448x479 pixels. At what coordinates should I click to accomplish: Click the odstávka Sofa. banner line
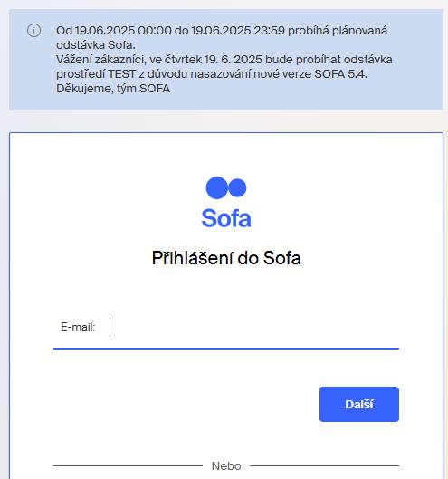(96, 45)
